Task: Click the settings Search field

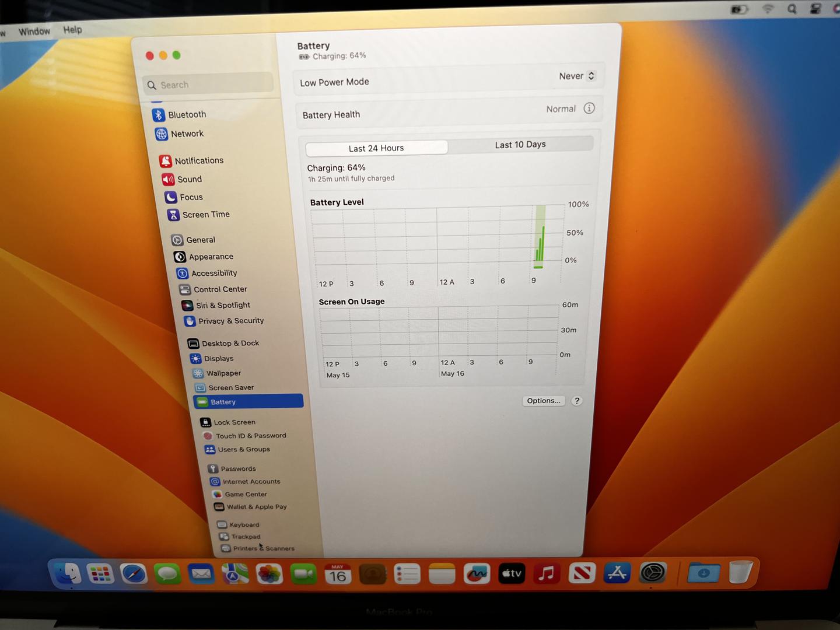Action: click(208, 85)
